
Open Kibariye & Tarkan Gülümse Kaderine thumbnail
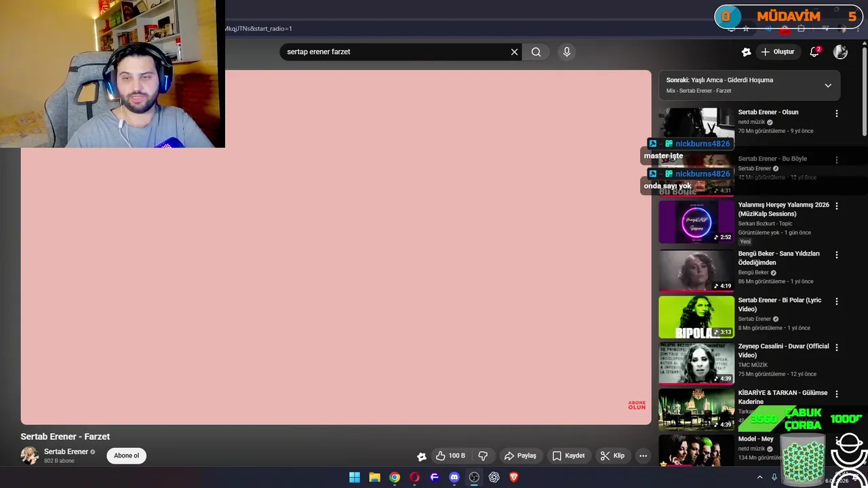tap(696, 409)
